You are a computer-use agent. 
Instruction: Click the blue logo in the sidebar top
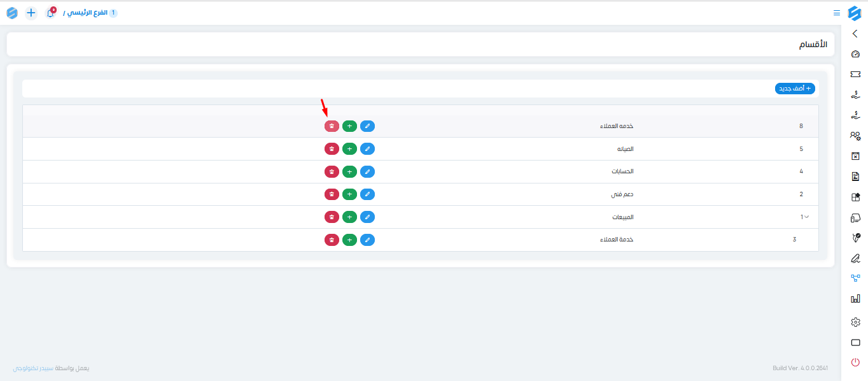(855, 13)
